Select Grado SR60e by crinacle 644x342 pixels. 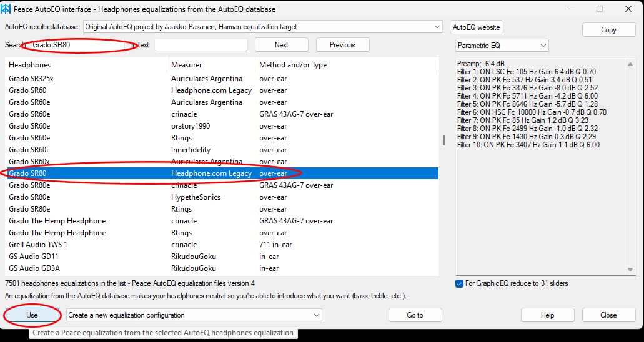tap(222, 114)
